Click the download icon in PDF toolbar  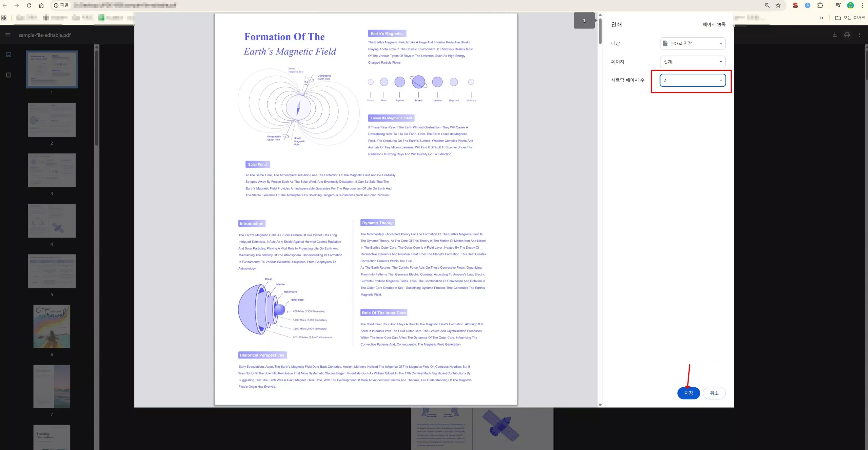pos(834,35)
